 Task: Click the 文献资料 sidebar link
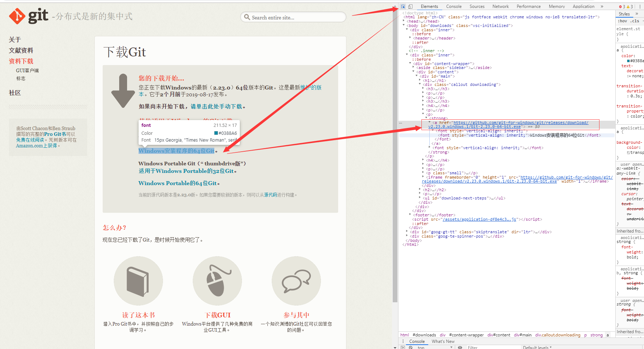point(21,50)
